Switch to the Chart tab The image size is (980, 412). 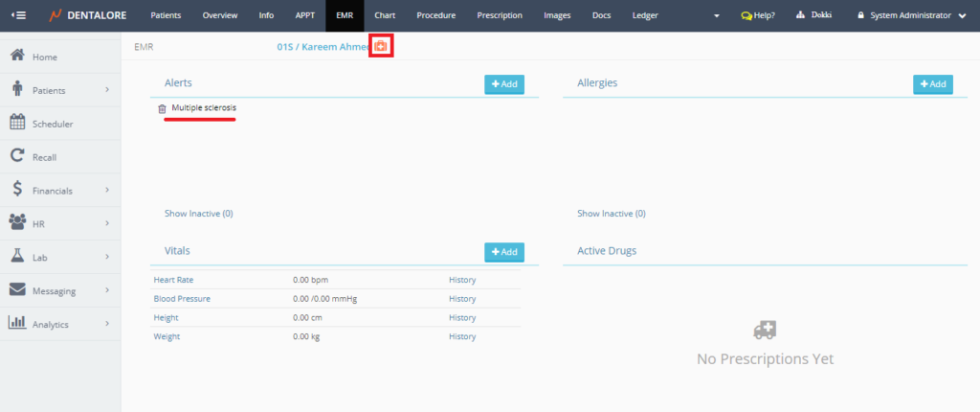pyautogui.click(x=385, y=15)
